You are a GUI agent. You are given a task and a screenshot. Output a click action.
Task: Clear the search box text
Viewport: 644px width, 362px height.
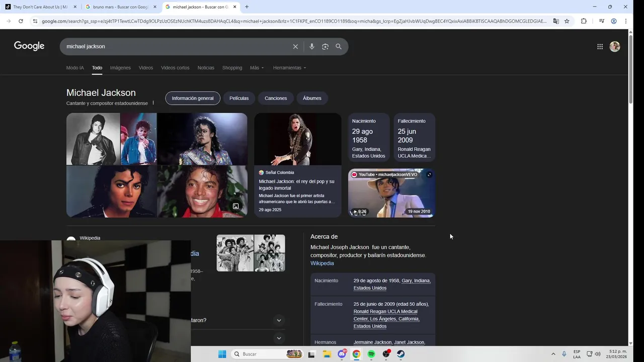(x=295, y=46)
